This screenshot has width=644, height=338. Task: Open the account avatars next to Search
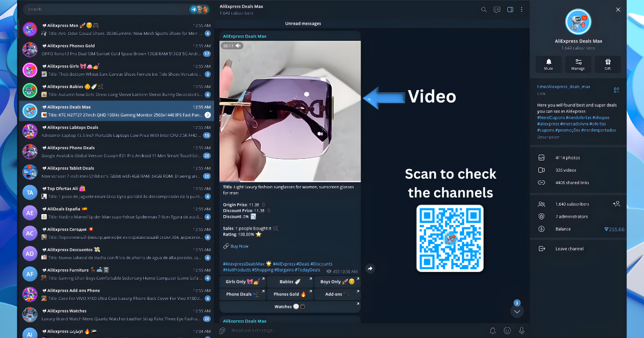coord(200,9)
